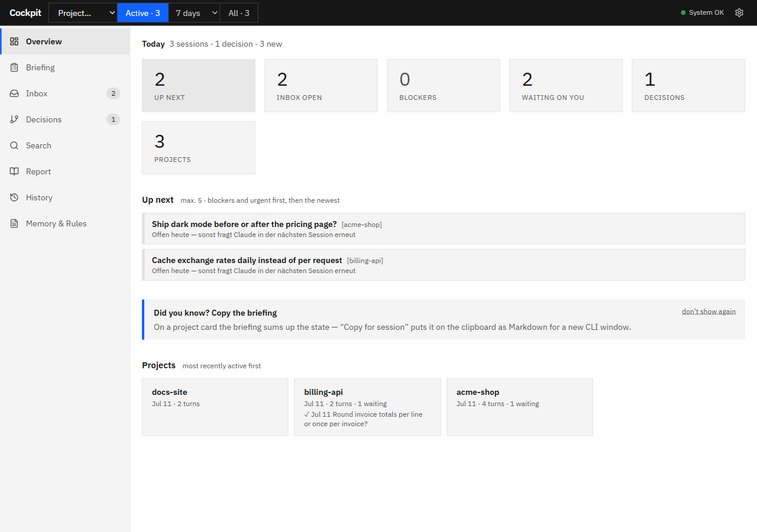Click the green System OK status dot
The height and width of the screenshot is (532, 757).
pos(683,12)
